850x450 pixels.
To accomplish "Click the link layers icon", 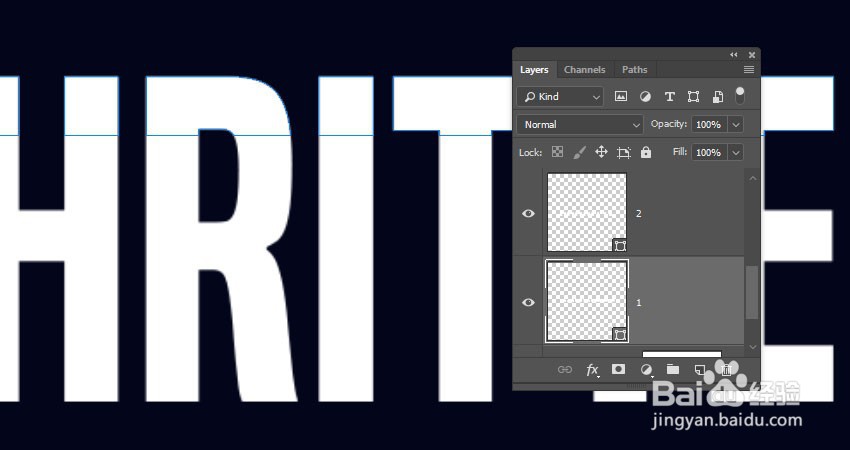I will coord(565,370).
